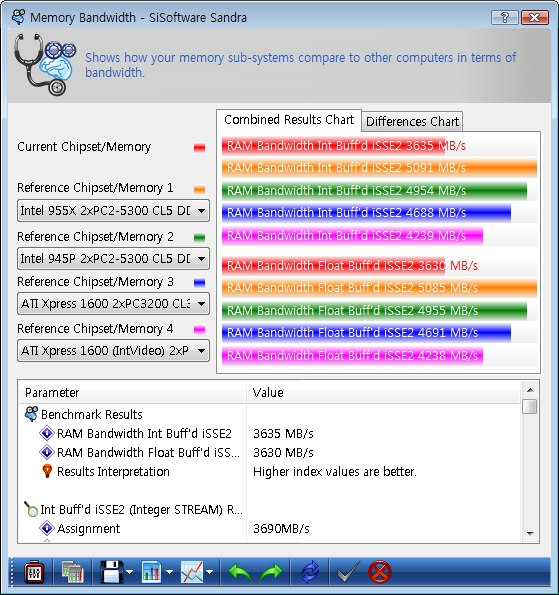Click the red cancel X icon
The width and height of the screenshot is (559, 595).
pyautogui.click(x=379, y=572)
